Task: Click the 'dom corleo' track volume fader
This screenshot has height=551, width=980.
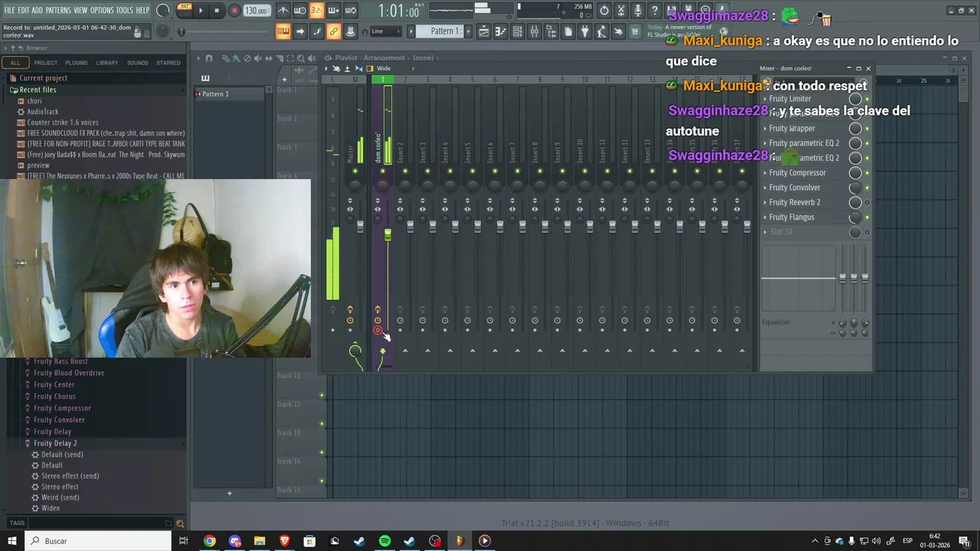Action: click(387, 235)
